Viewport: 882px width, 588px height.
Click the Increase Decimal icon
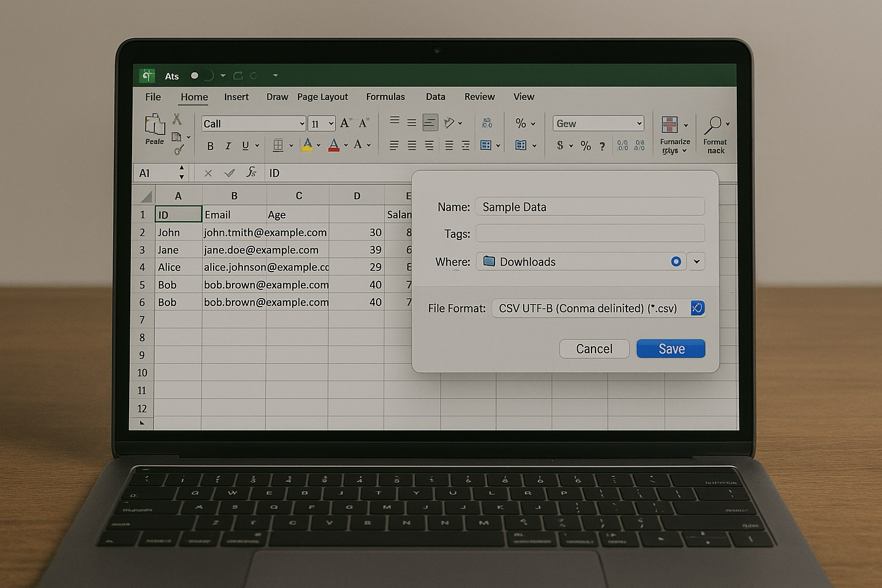click(622, 146)
